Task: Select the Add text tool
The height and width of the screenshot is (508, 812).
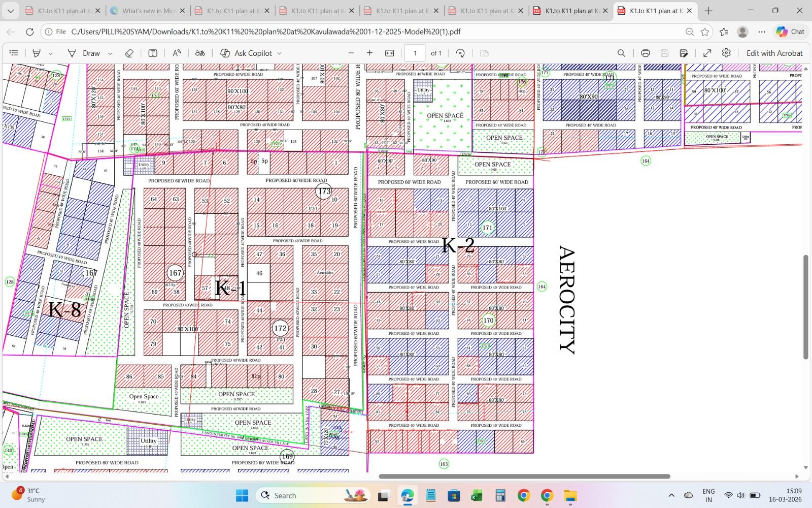Action: pyautogui.click(x=152, y=53)
